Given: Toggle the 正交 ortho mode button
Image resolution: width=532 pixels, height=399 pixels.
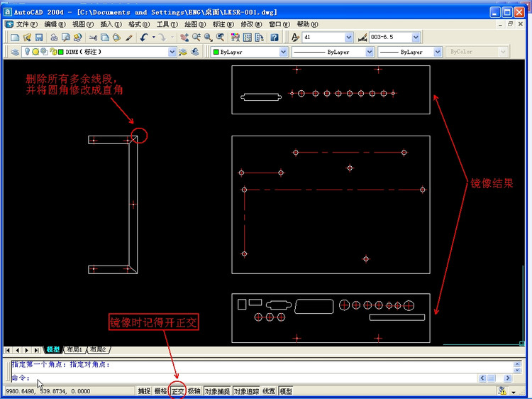Looking at the screenshot, I should tap(177, 391).
